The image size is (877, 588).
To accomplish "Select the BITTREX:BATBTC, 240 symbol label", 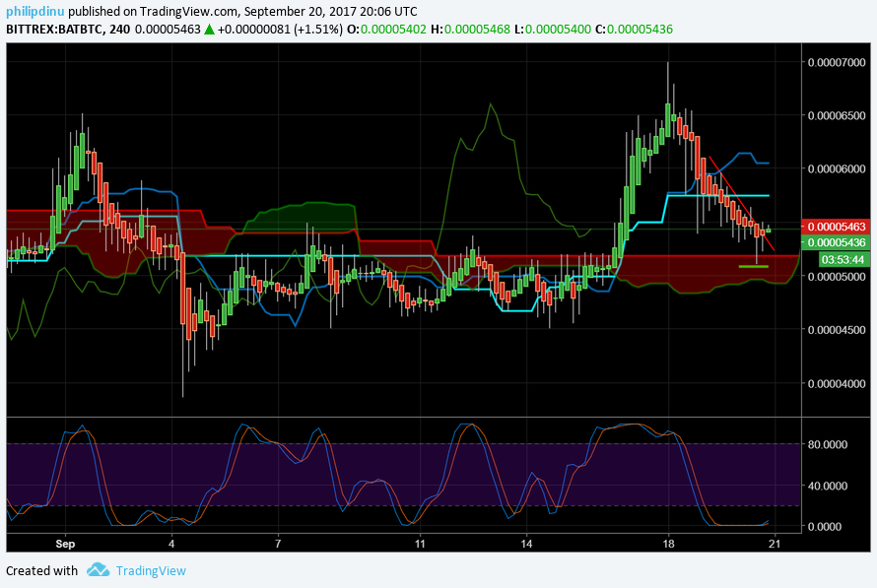I will pos(68,30).
